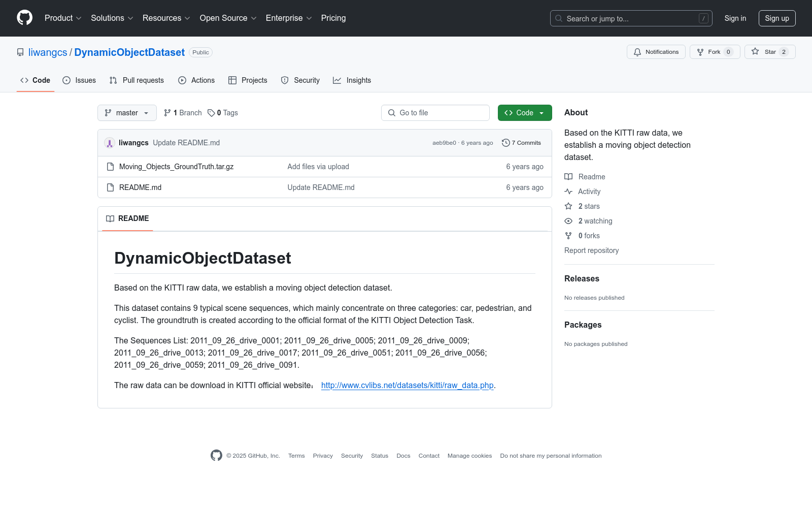This screenshot has height=508, width=812.
Task: Click the GitHub logo in header
Action: click(24, 18)
